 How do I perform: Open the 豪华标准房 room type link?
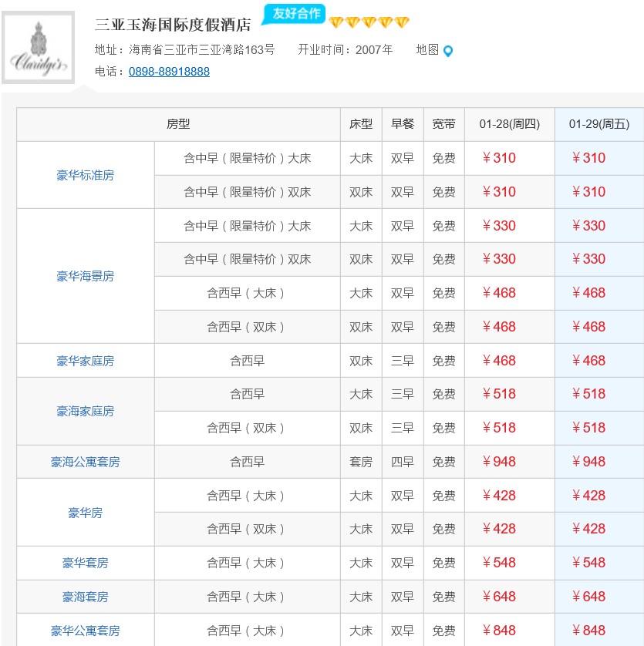coord(85,175)
